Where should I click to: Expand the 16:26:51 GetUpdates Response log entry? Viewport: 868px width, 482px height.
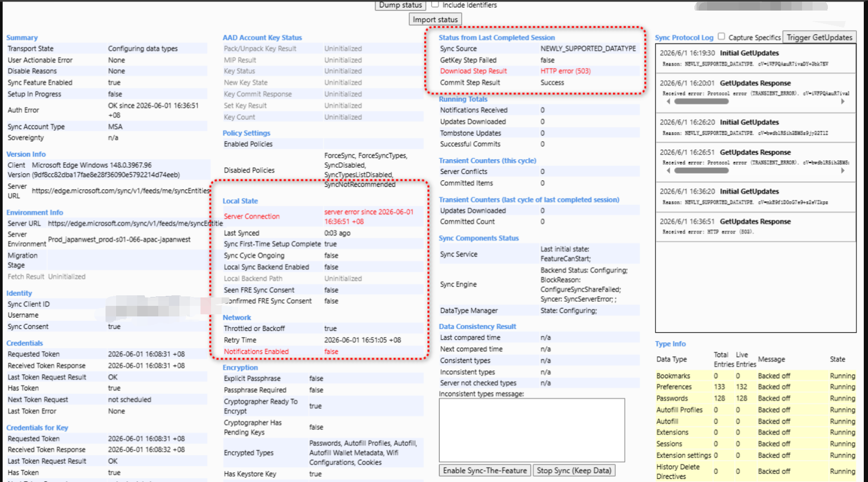coord(756,162)
